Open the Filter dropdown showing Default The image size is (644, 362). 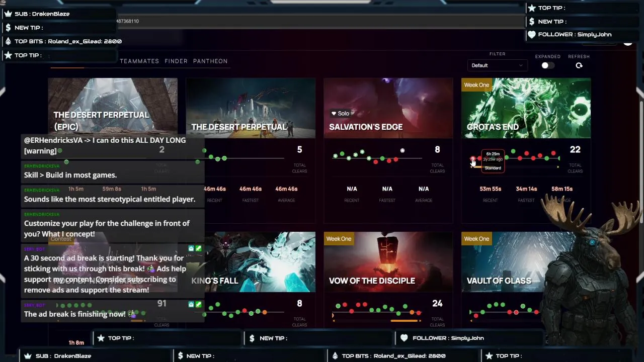(497, 65)
